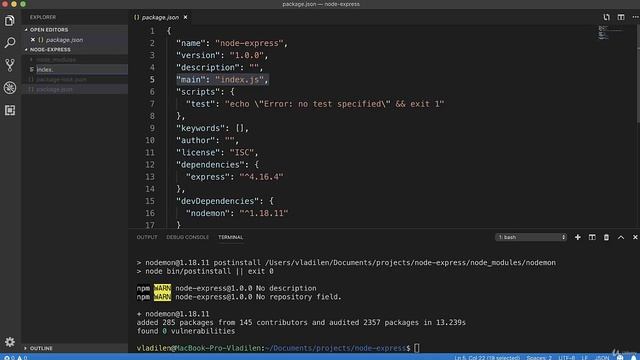
Task: Click line number 5 in gutter
Action: click(152, 80)
